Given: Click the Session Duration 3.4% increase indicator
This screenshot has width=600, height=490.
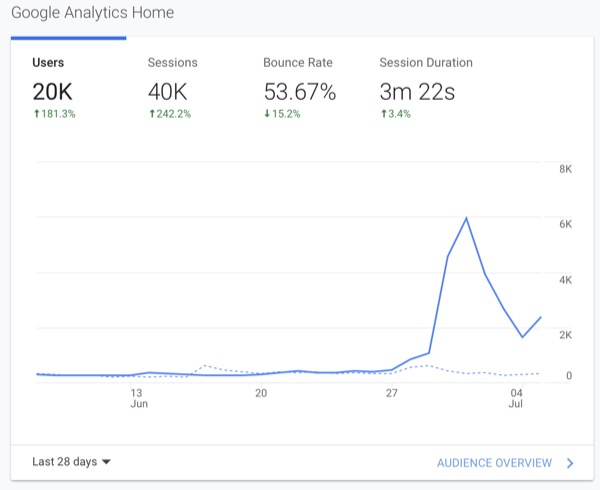Looking at the screenshot, I should (395, 114).
